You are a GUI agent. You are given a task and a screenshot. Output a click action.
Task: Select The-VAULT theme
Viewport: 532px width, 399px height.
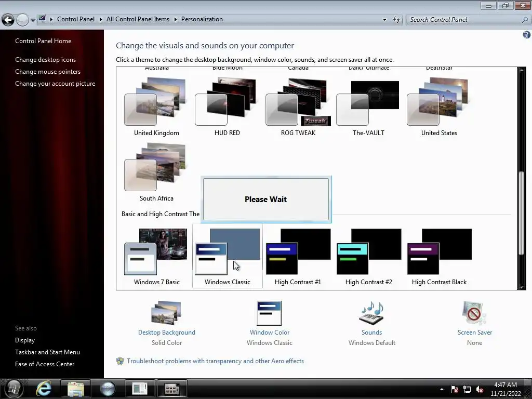pyautogui.click(x=368, y=106)
